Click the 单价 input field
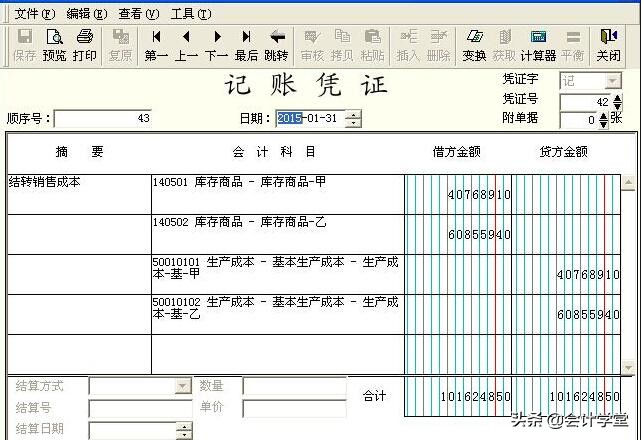Image resolution: width=641 pixels, height=440 pixels. [x=295, y=409]
